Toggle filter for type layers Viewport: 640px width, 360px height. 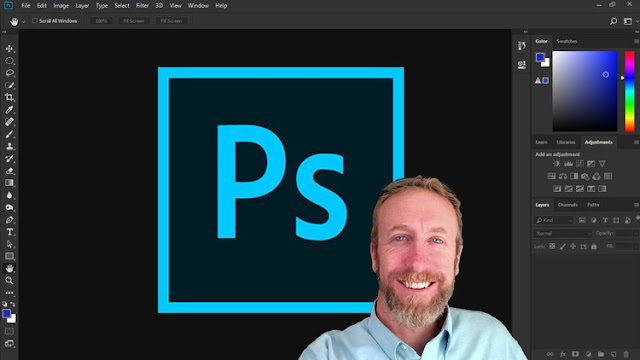[x=605, y=220]
